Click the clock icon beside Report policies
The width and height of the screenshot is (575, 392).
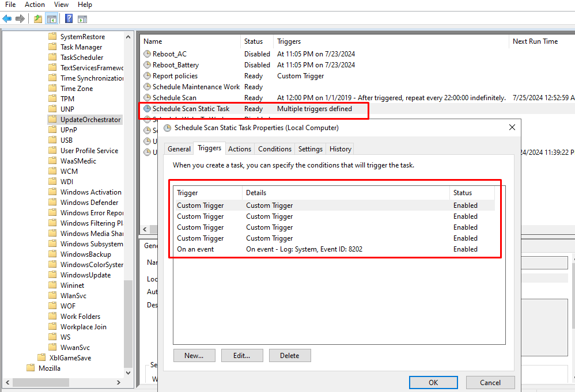(147, 76)
